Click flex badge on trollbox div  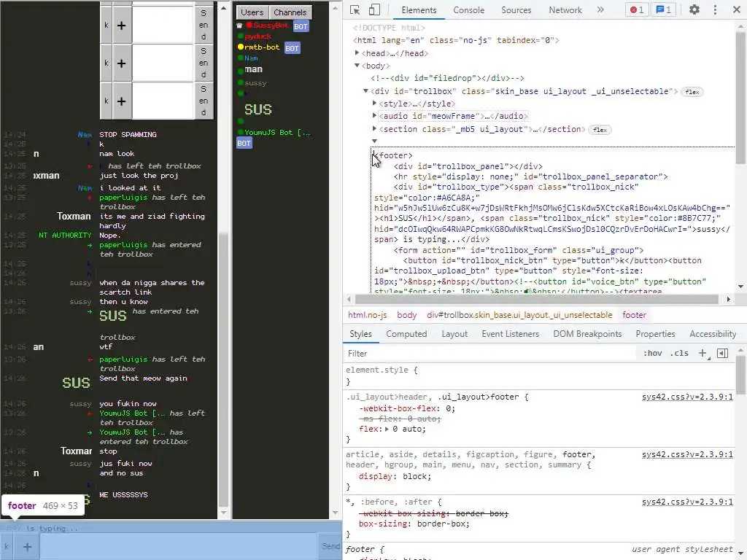[x=692, y=92]
